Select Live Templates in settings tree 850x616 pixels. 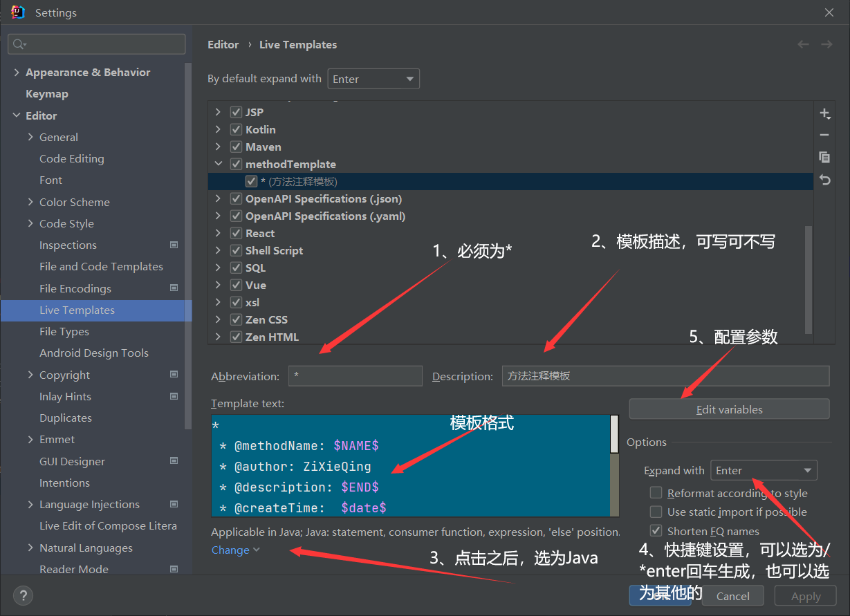96,310
